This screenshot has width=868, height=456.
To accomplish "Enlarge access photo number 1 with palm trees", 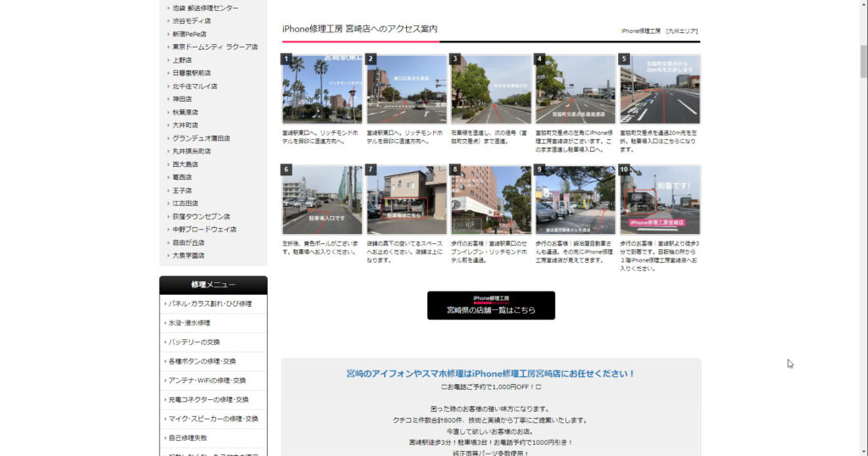I will [322, 88].
